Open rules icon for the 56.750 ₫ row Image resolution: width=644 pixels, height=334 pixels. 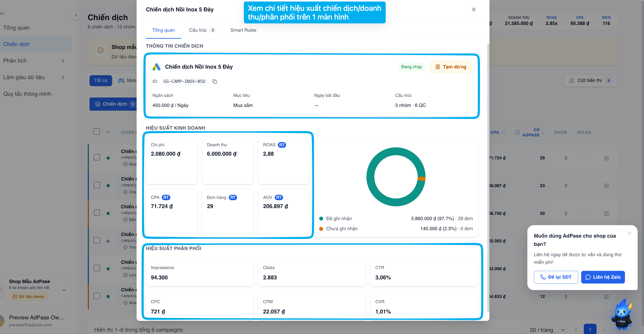click(x=607, y=213)
